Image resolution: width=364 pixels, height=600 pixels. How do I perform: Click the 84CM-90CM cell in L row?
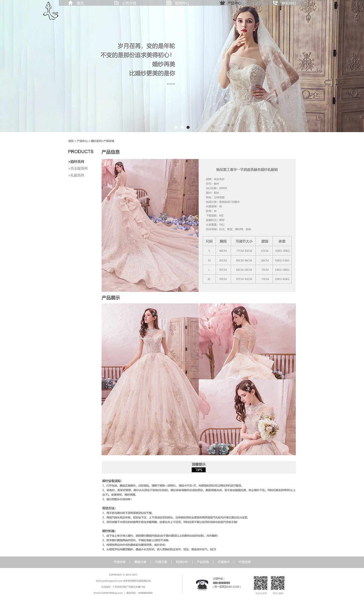244,270
